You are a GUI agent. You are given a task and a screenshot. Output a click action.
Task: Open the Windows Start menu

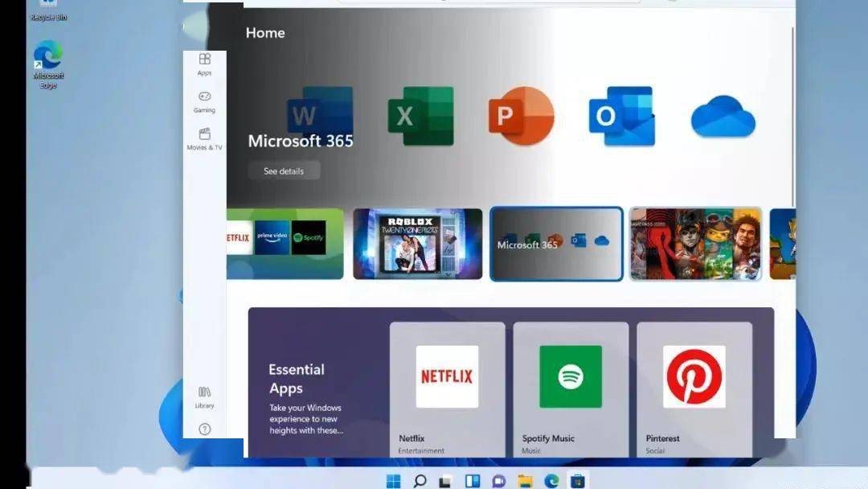pyautogui.click(x=394, y=481)
